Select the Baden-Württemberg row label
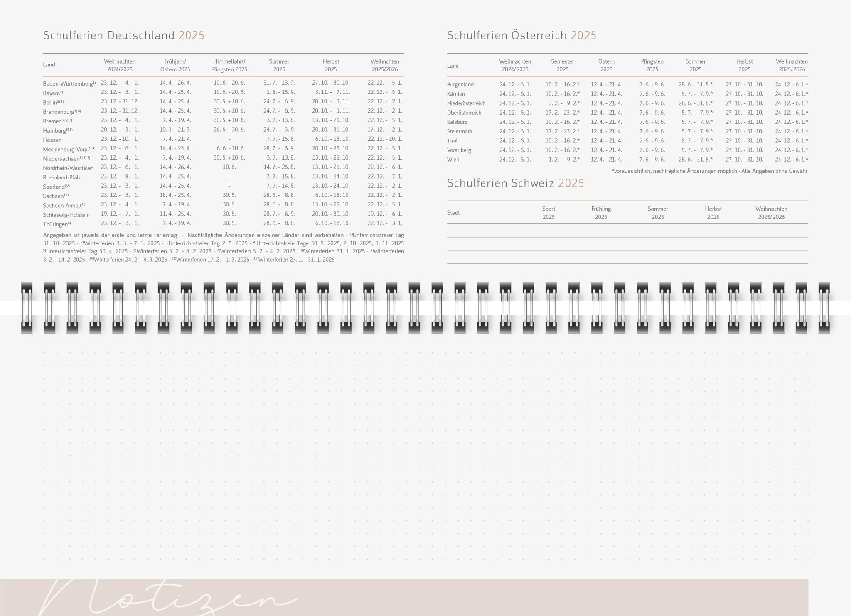The width and height of the screenshot is (851, 616). (x=69, y=83)
